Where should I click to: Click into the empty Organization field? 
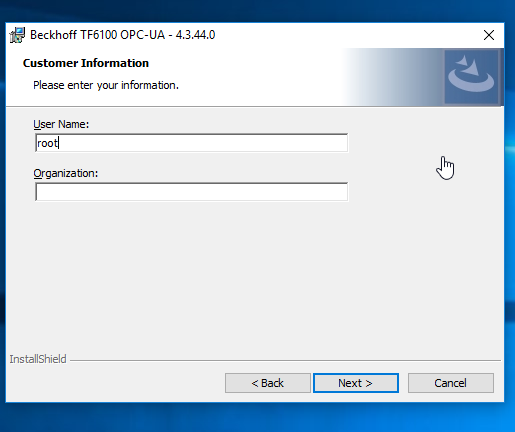tap(191, 192)
